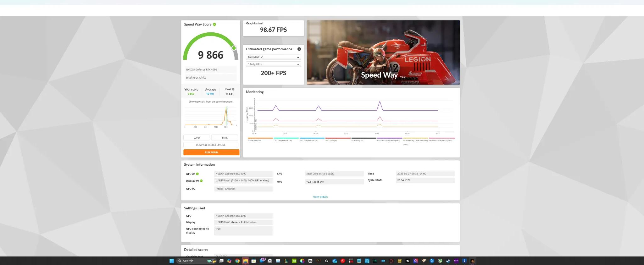Open File Explorer from the taskbar
This screenshot has height=265, width=644.
[245, 261]
